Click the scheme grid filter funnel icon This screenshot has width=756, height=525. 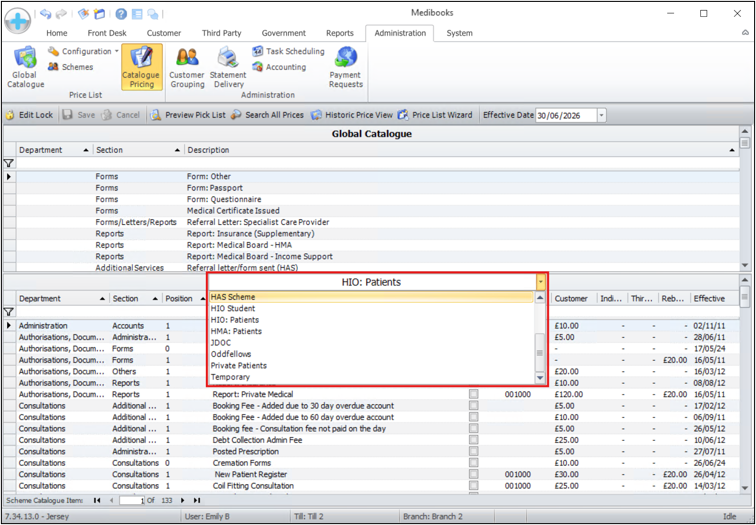click(x=9, y=312)
